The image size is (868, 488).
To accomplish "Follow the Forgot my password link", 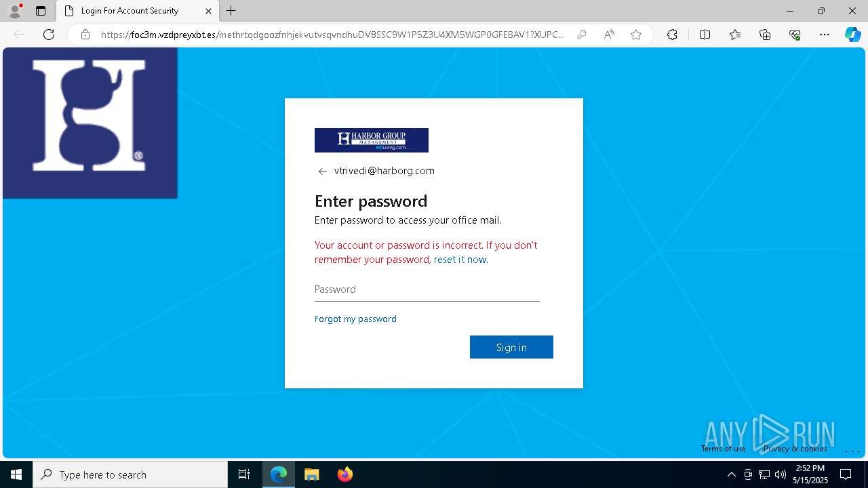I will [x=355, y=319].
